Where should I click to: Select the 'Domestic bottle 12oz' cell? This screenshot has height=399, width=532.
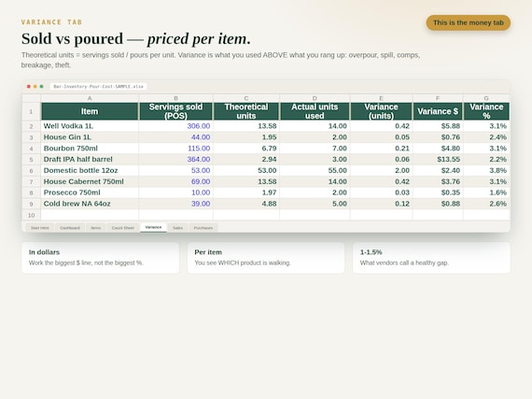click(x=90, y=170)
